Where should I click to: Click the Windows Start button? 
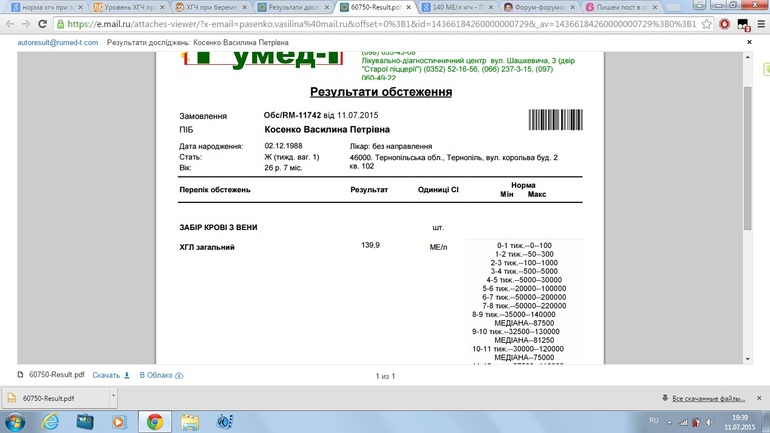click(x=15, y=422)
